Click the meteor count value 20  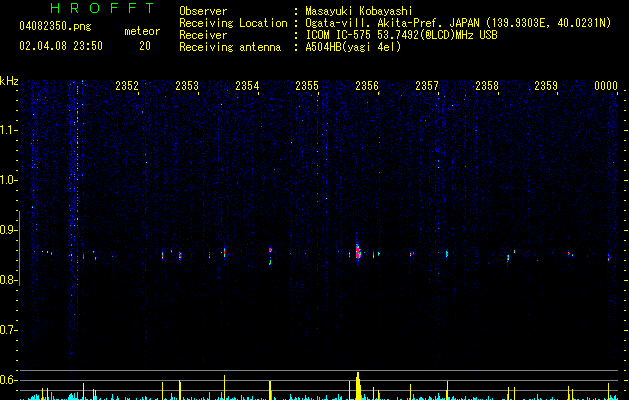(145, 46)
